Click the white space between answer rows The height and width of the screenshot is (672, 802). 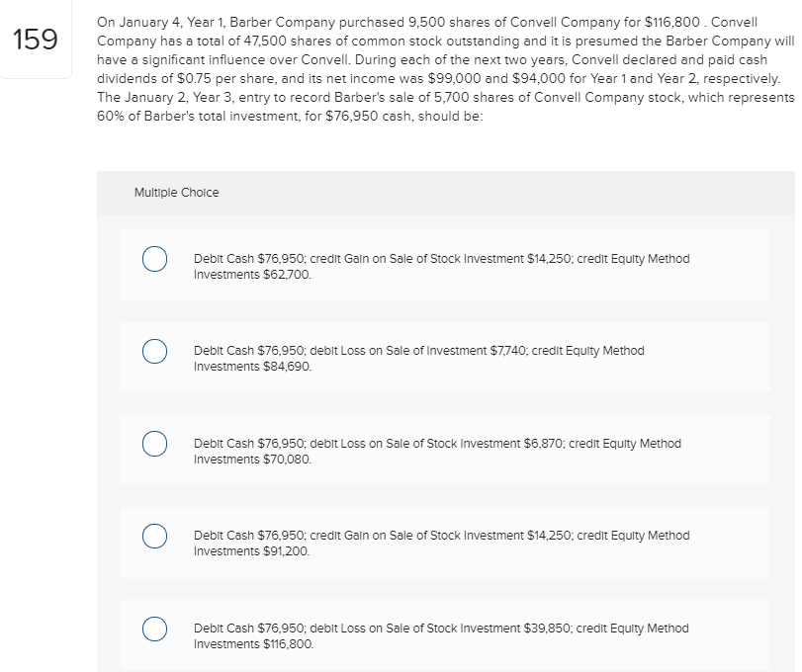pos(445,311)
